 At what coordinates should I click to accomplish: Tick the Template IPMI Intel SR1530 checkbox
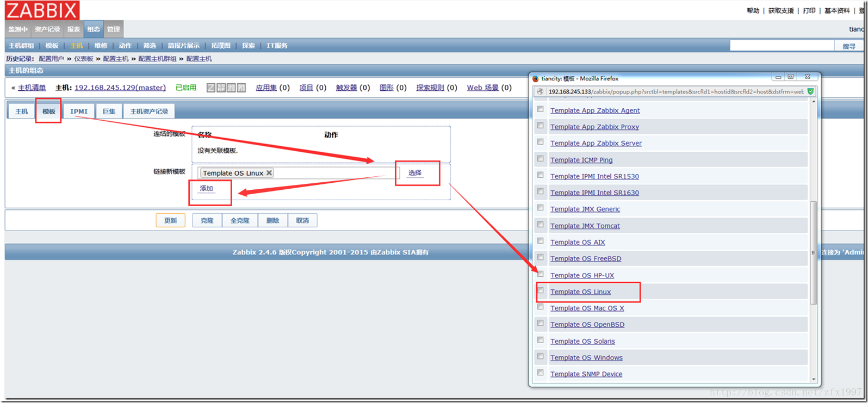pyautogui.click(x=540, y=175)
